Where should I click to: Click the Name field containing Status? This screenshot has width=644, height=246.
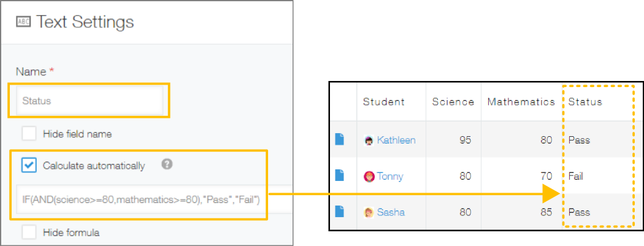coord(88,101)
